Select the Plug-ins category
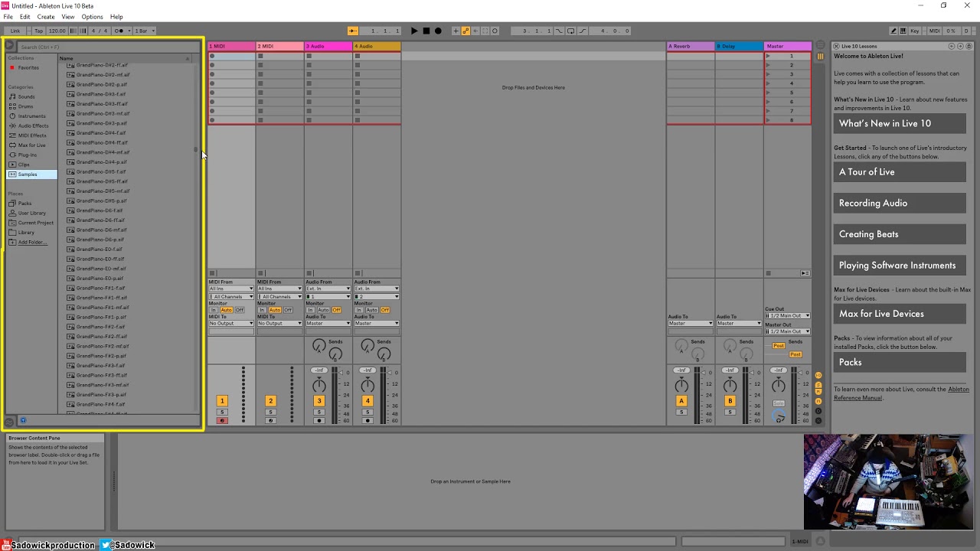 click(28, 155)
